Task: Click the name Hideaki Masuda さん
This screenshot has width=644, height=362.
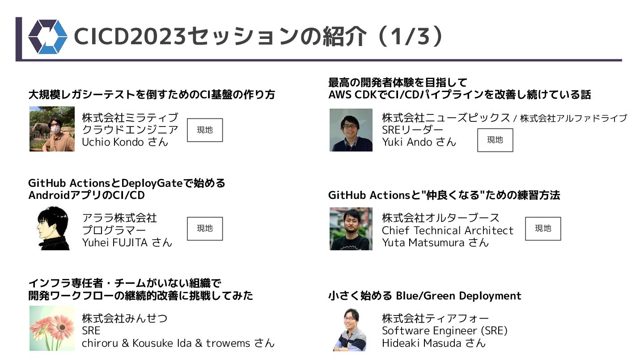Action: point(434,343)
